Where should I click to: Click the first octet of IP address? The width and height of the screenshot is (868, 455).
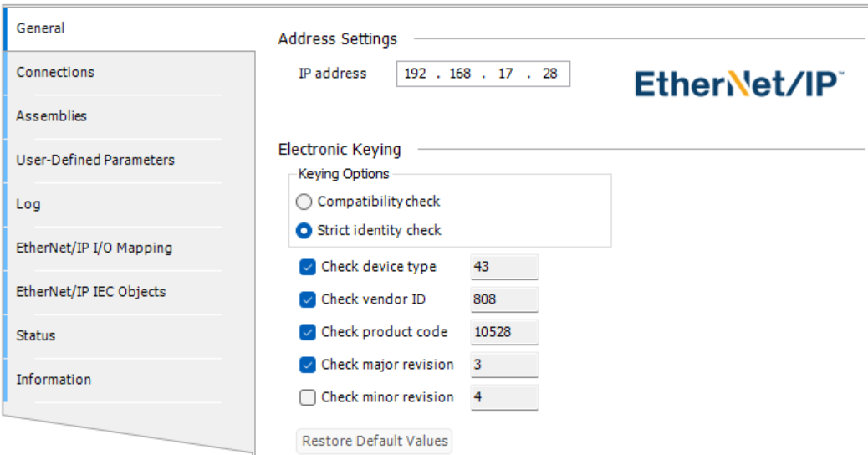point(415,74)
